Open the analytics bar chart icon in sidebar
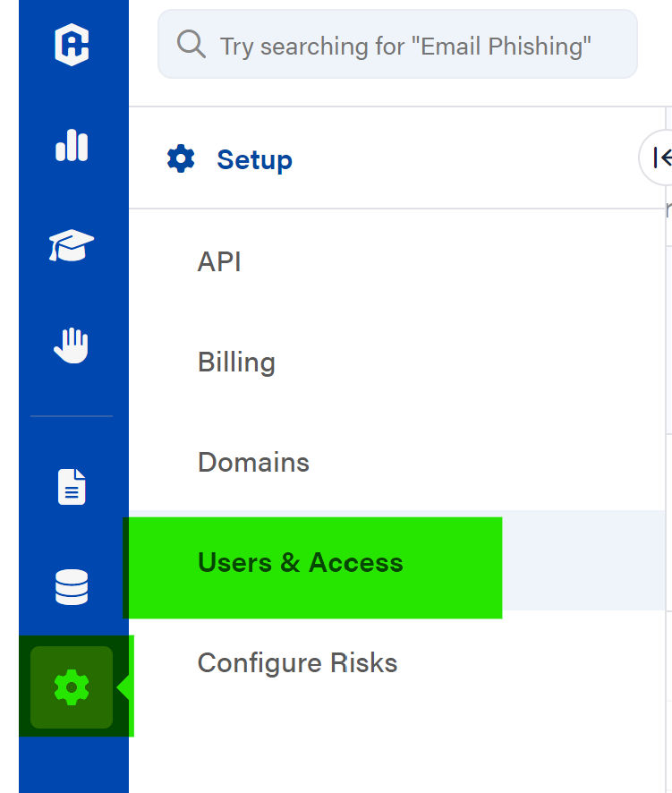This screenshot has height=793, width=672. click(x=72, y=146)
